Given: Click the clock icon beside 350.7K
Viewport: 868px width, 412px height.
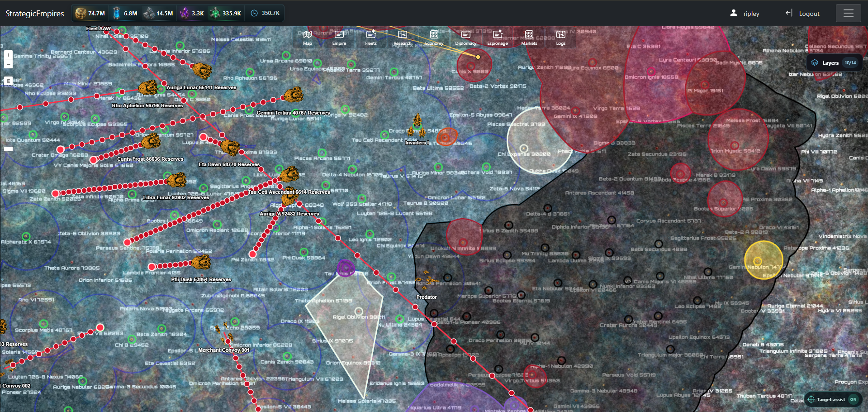Looking at the screenshot, I should [x=254, y=13].
